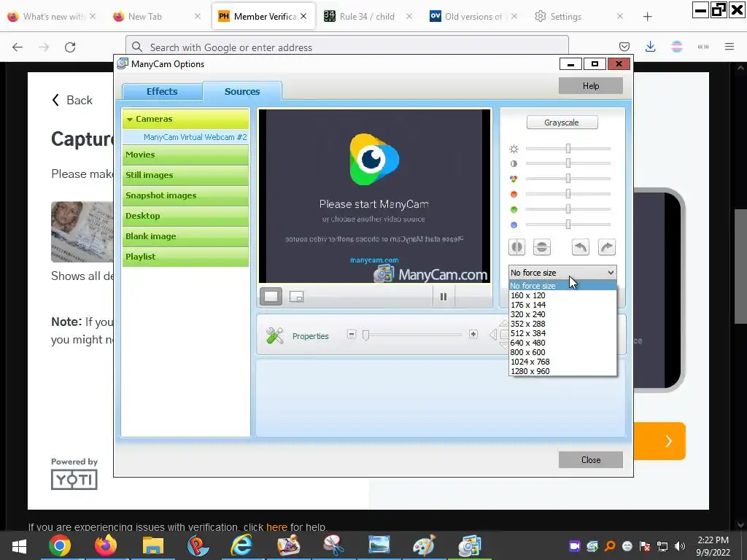Image resolution: width=747 pixels, height=560 pixels.
Task: Rotate the video clockwise
Action: [606, 247]
